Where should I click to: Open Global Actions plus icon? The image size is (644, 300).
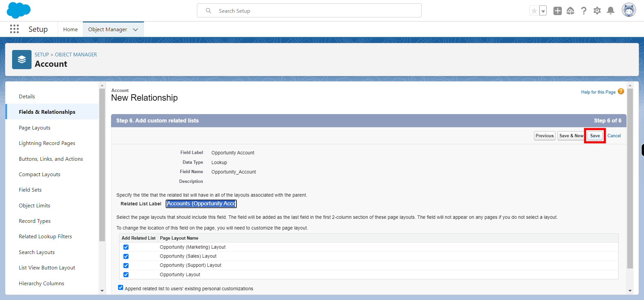tap(557, 11)
